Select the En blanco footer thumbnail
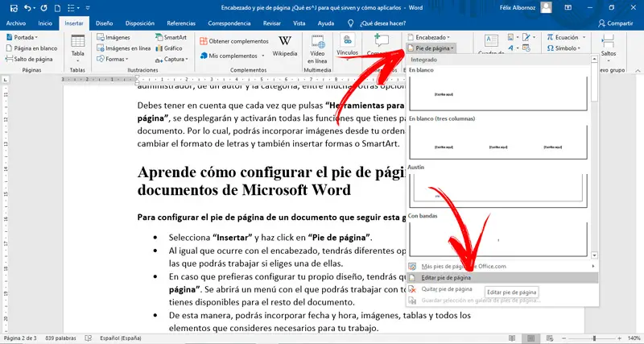The height and width of the screenshot is (344, 644). pyautogui.click(x=498, y=93)
